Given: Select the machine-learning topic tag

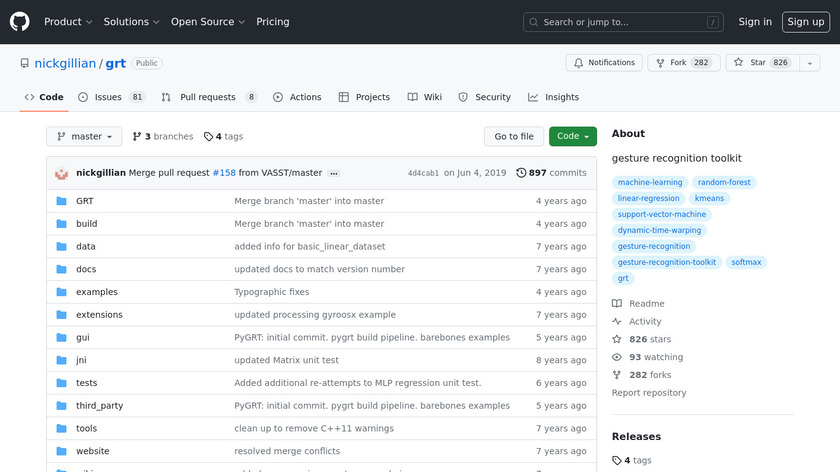Looking at the screenshot, I should coord(650,183).
